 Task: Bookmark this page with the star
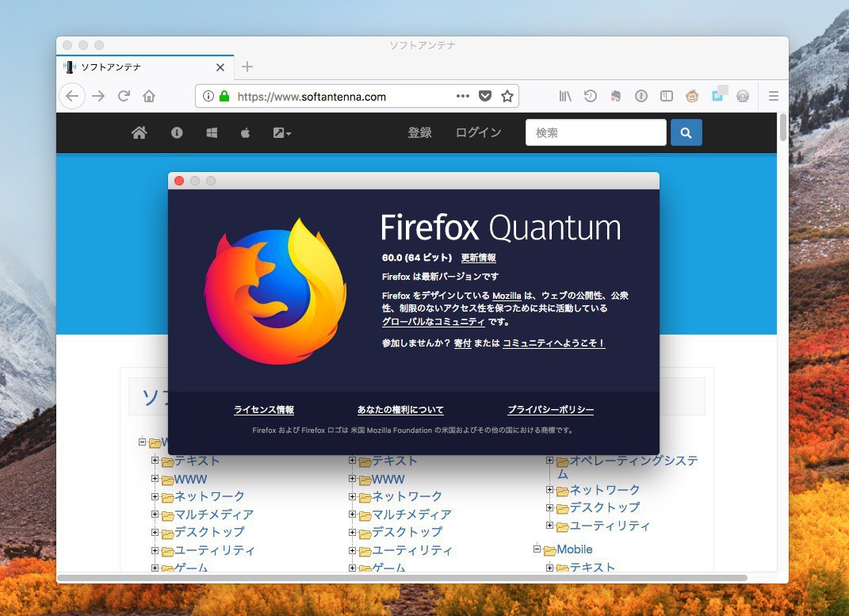click(x=507, y=97)
